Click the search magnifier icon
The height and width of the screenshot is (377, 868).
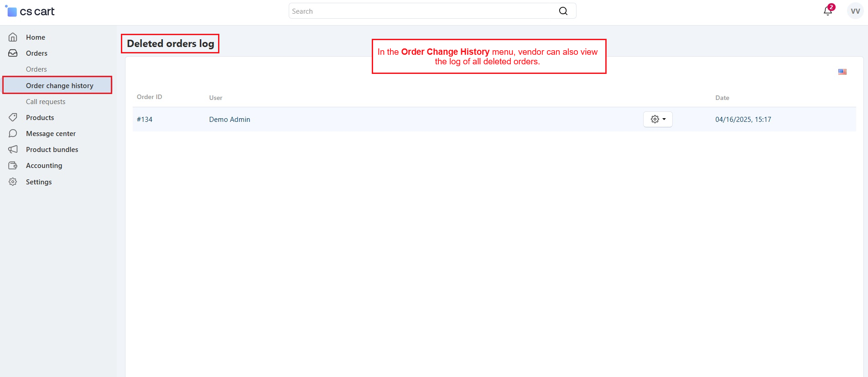[563, 11]
